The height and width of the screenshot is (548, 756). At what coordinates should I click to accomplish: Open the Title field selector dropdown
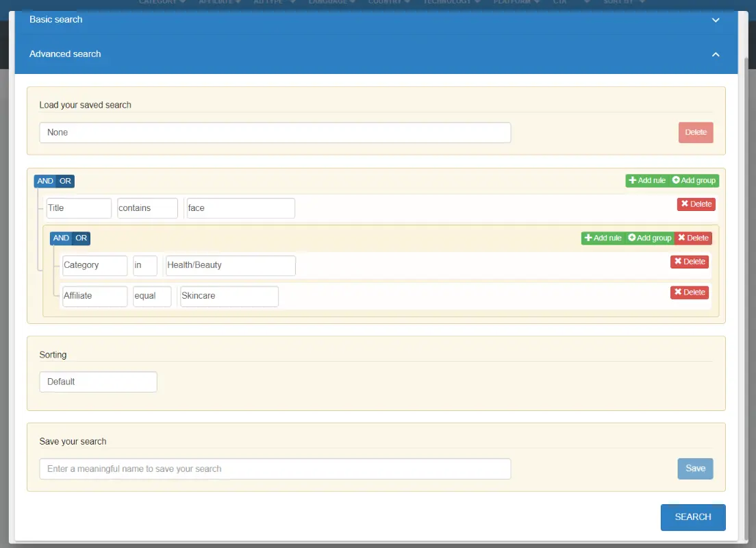pyautogui.click(x=79, y=208)
